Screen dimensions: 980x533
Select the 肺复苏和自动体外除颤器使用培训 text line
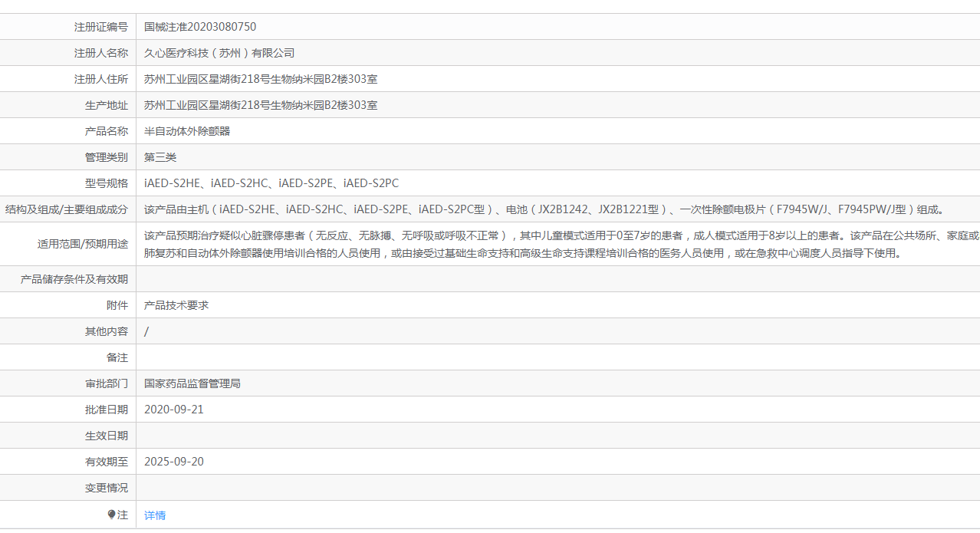pos(522,253)
